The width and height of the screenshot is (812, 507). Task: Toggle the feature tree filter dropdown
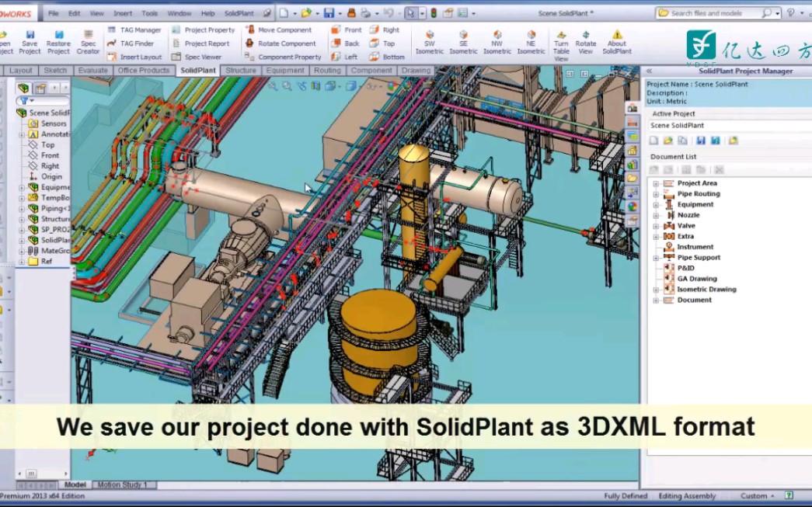(x=32, y=99)
